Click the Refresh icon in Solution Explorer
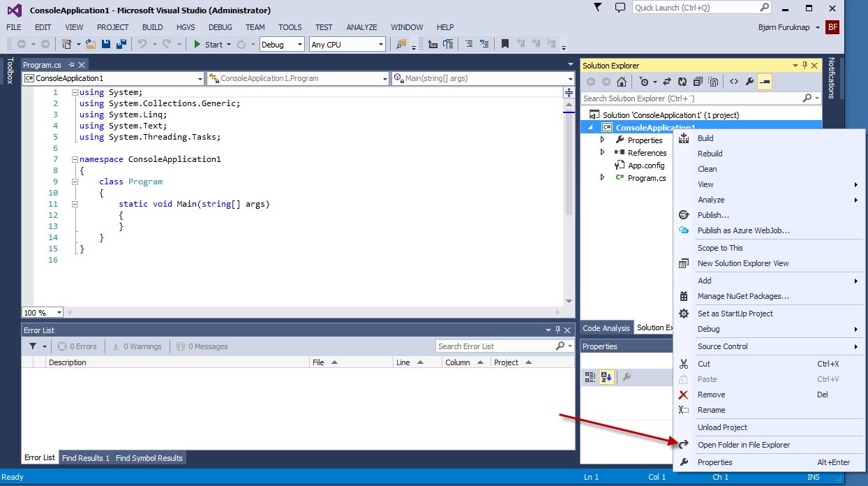This screenshot has width=868, height=486. (682, 82)
